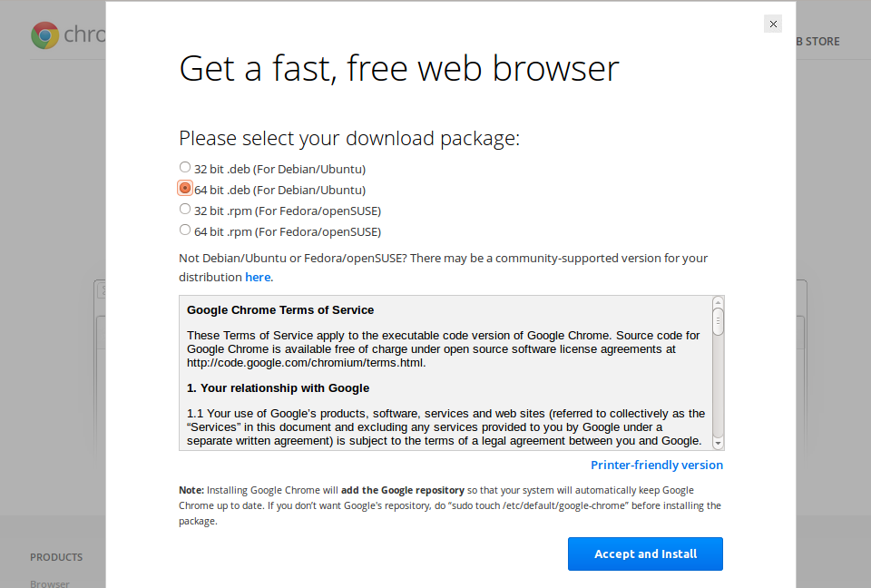
Task: Select the 64 bit .deb radio option
Action: 185,189
